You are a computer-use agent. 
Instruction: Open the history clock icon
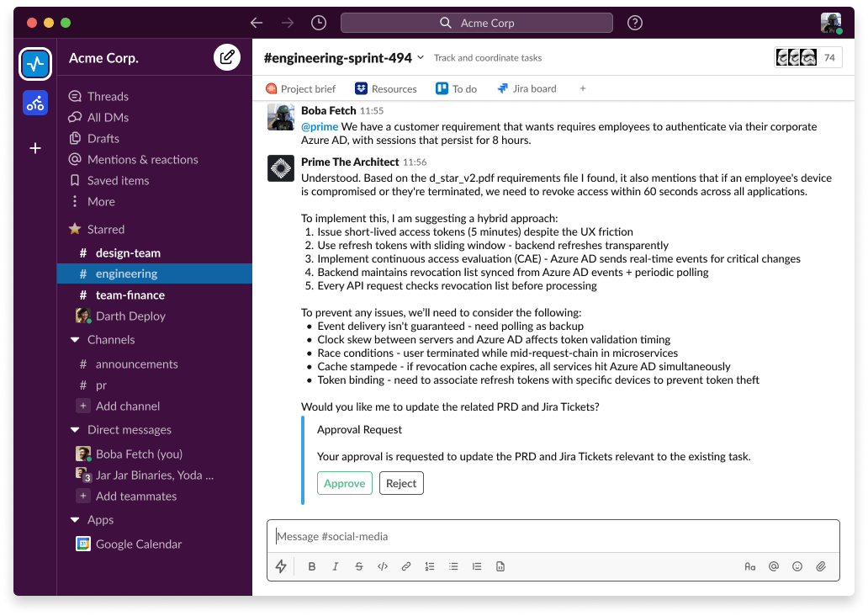[318, 23]
